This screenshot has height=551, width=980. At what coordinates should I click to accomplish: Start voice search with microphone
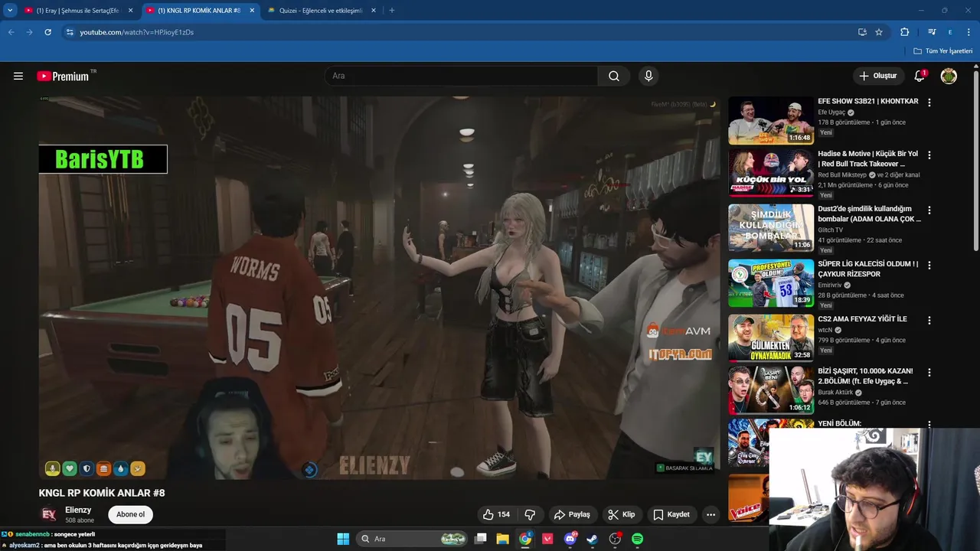648,76
